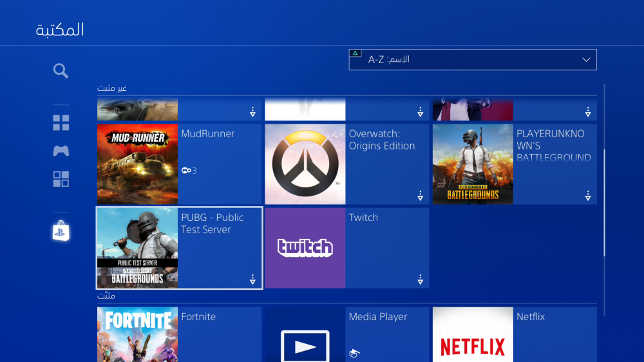Open the A-Z name sort dropdown
This screenshot has width=644, height=362.
[473, 59]
